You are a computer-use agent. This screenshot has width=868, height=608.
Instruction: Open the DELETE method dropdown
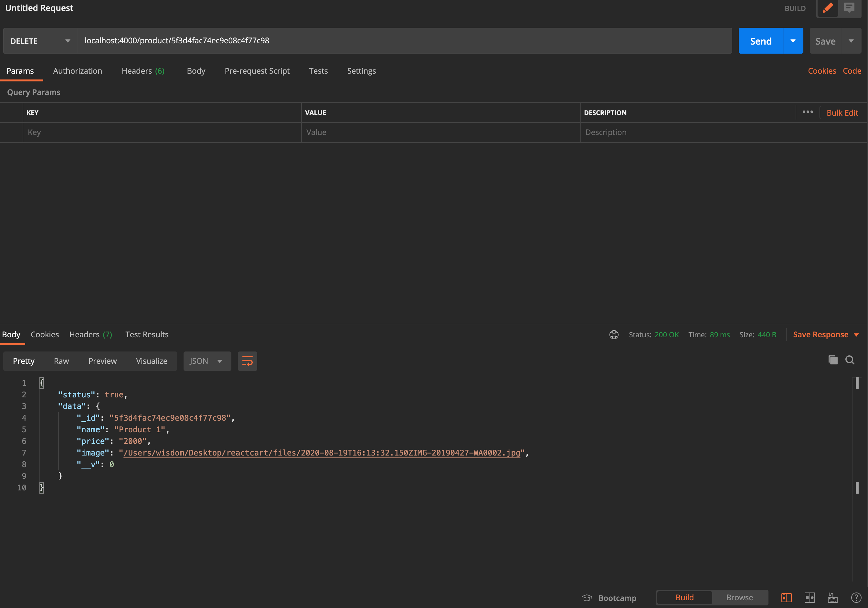pos(40,41)
